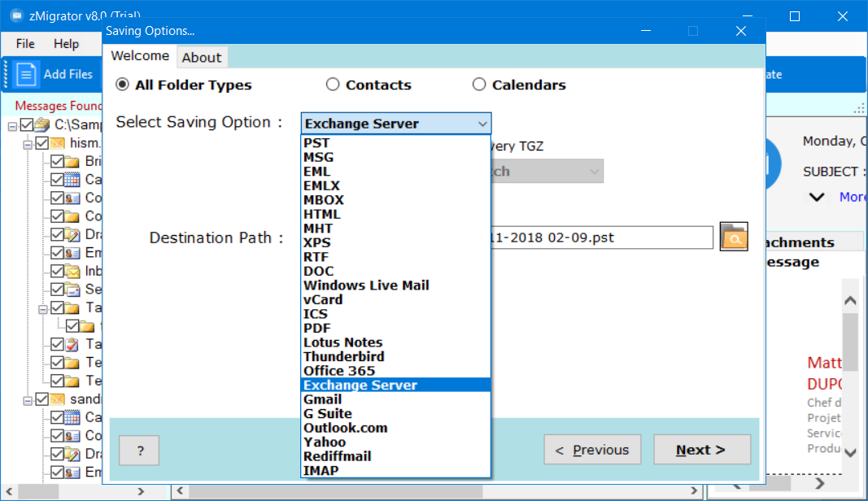Select Windows Live Mail from the list

coord(396,285)
